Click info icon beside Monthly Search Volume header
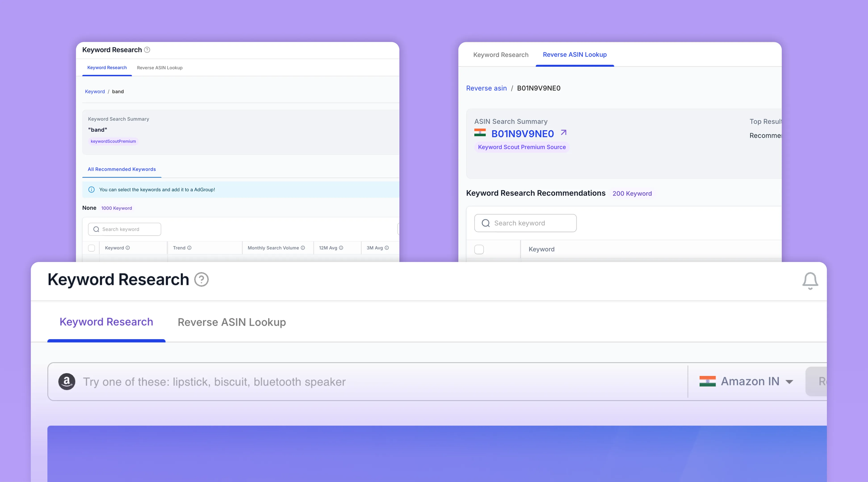The width and height of the screenshot is (868, 482). (303, 248)
